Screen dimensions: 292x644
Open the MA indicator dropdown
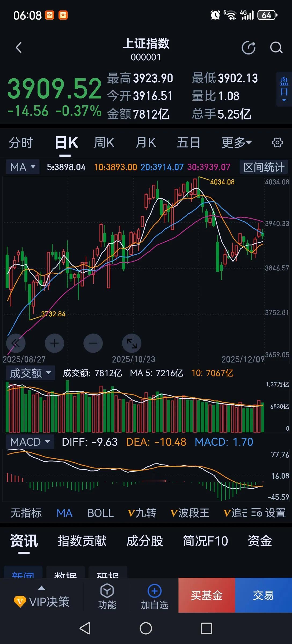point(23,167)
